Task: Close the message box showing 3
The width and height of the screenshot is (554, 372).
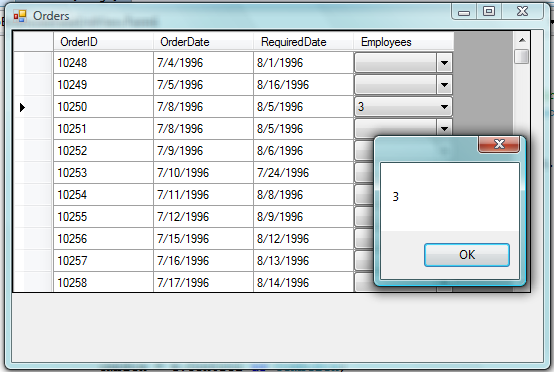Action: [x=499, y=144]
